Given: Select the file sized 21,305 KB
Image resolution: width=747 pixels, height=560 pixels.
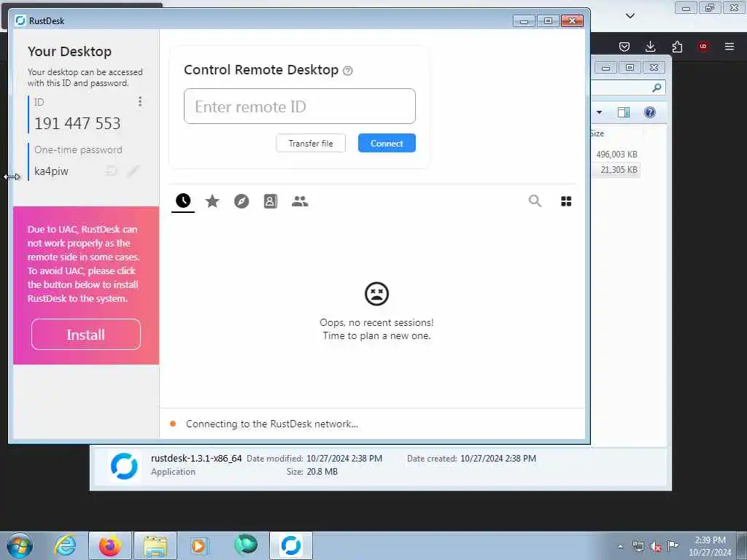Looking at the screenshot, I should coord(619,169).
